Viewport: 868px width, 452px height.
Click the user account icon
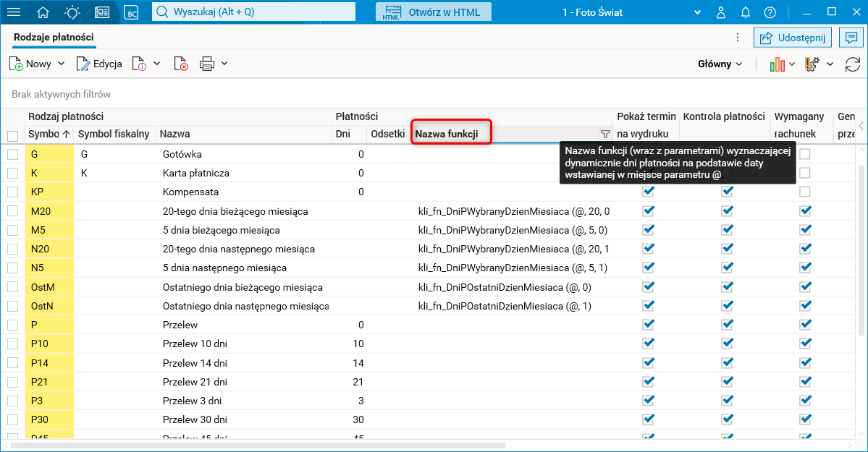(721, 12)
